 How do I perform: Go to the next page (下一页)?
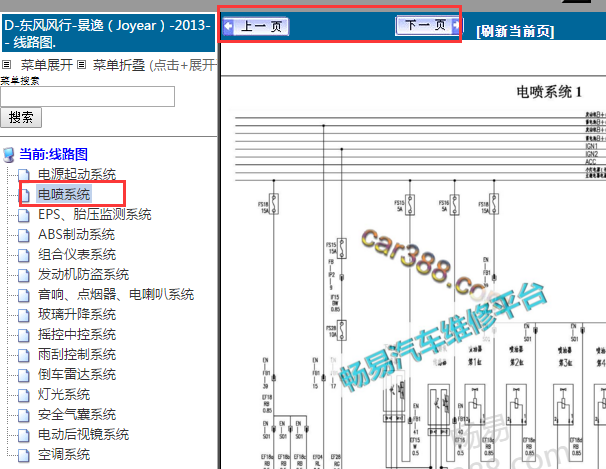point(429,25)
